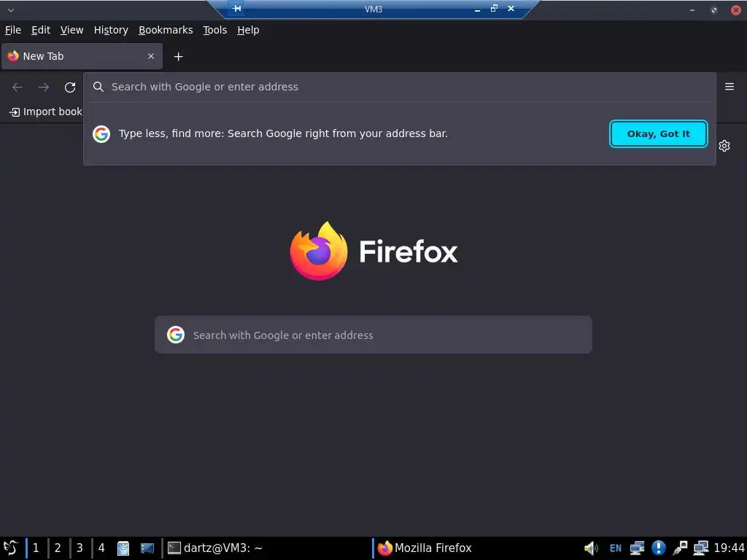Switch to workspace 3 in the taskbar
This screenshot has height=560, width=747.
[80, 548]
